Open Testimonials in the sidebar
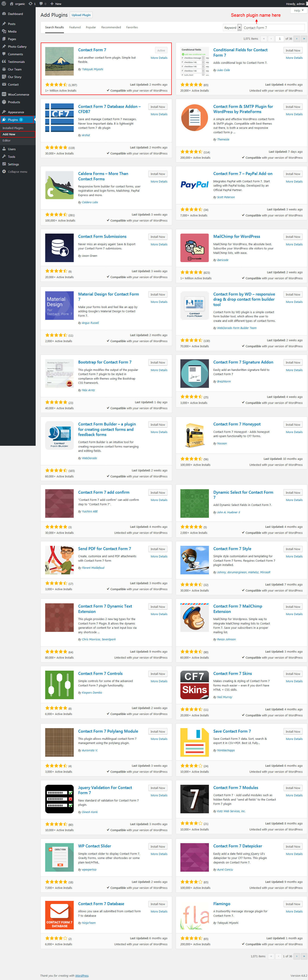308x980 pixels. click(x=16, y=62)
